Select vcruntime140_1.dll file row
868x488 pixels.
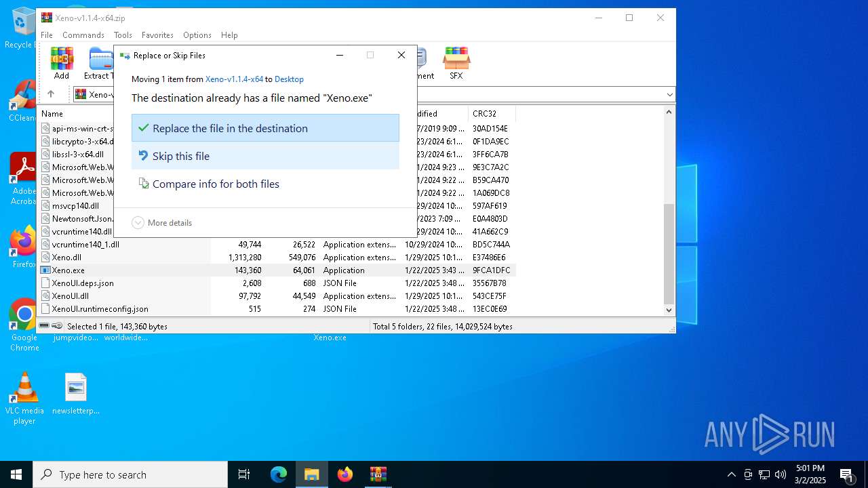[x=277, y=245]
